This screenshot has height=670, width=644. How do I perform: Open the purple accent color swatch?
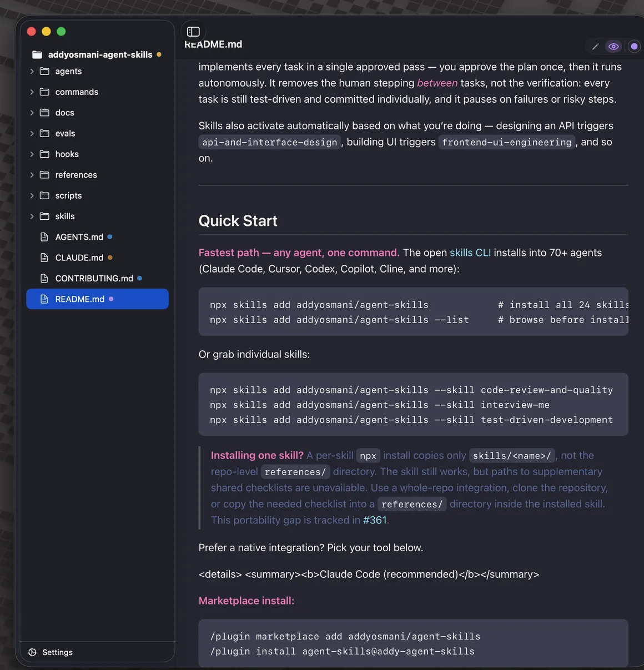[x=634, y=47]
